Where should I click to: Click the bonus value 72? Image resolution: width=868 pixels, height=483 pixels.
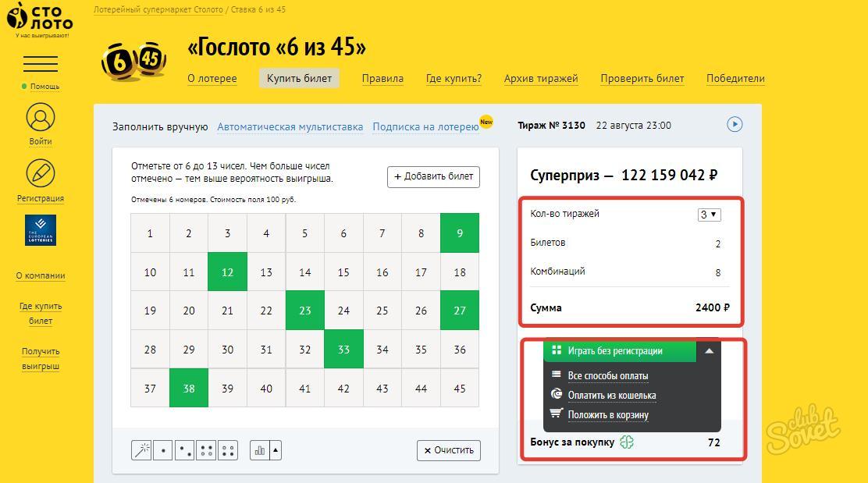(x=714, y=442)
